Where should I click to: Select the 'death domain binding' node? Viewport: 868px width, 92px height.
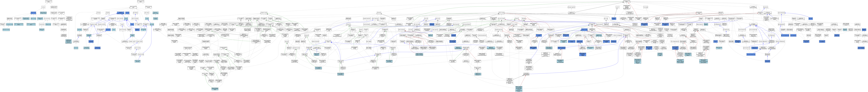point(3,24)
